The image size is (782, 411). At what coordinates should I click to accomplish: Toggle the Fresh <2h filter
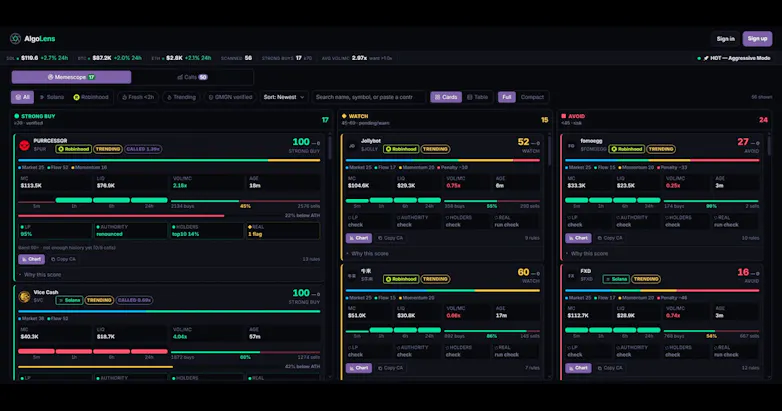(138, 97)
